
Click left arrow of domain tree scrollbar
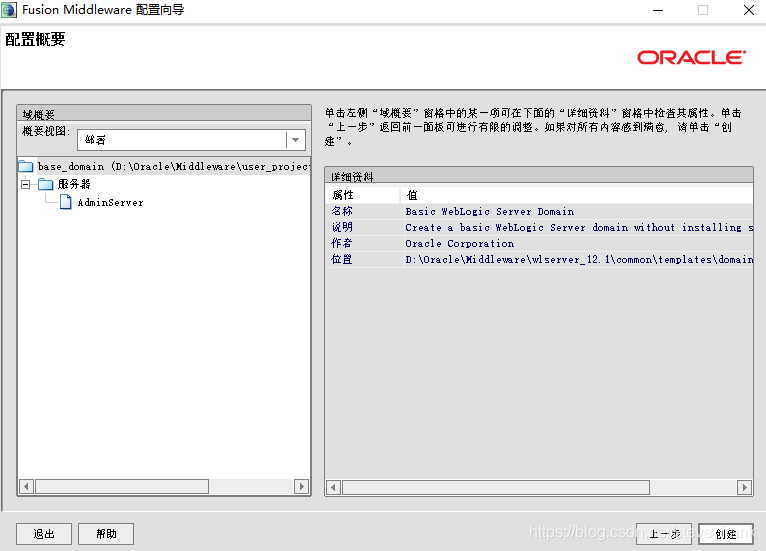pos(26,487)
